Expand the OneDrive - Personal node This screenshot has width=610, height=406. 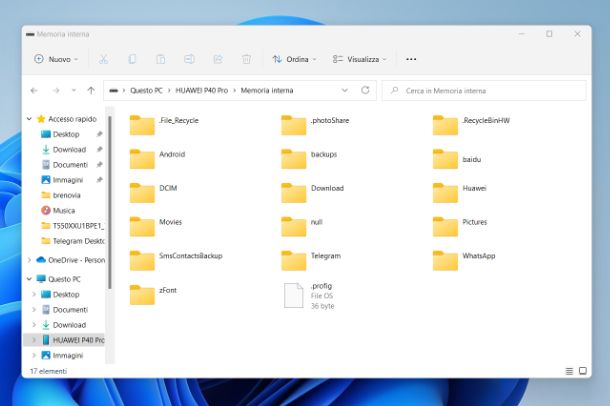tap(29, 260)
